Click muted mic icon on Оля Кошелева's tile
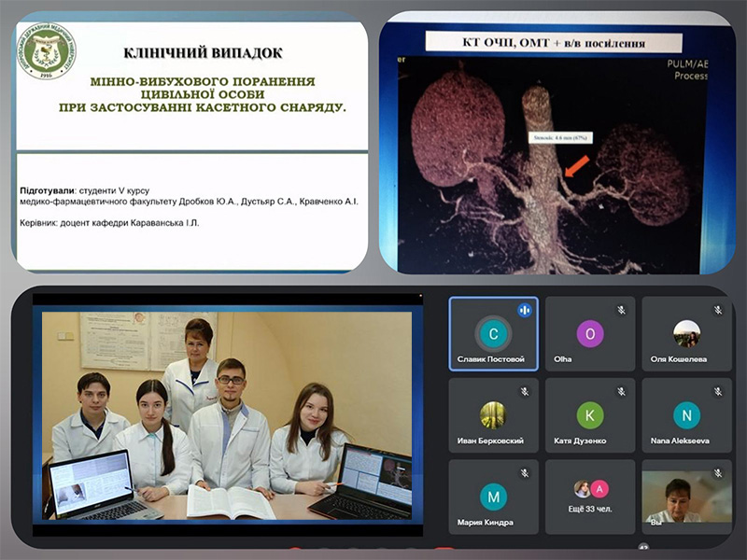This screenshot has width=747, height=560. point(718,310)
